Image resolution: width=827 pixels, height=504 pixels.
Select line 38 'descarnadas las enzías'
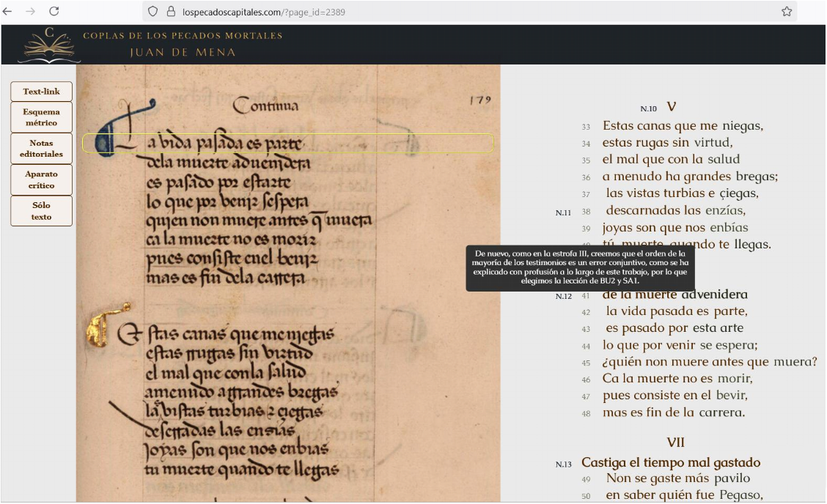point(676,210)
